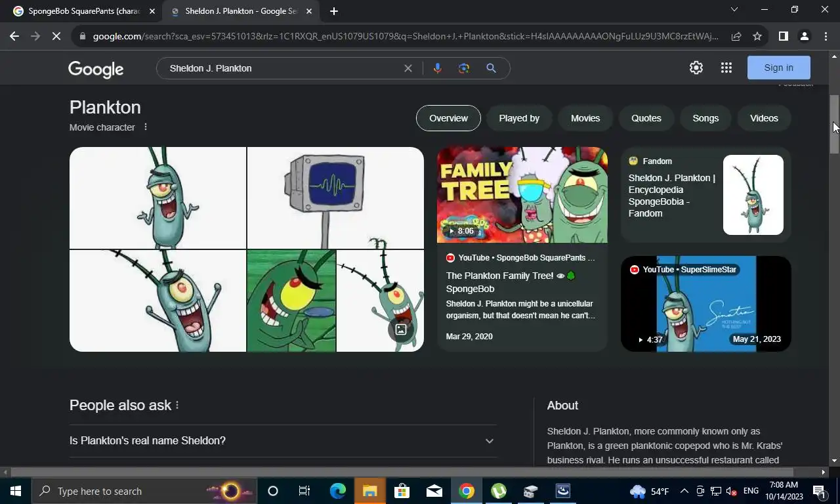
Task: Clear the search box text
Action: 408,68
